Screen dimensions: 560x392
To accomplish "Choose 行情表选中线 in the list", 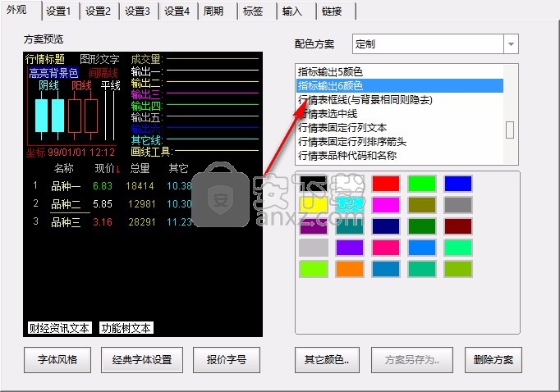I will click(399, 114).
